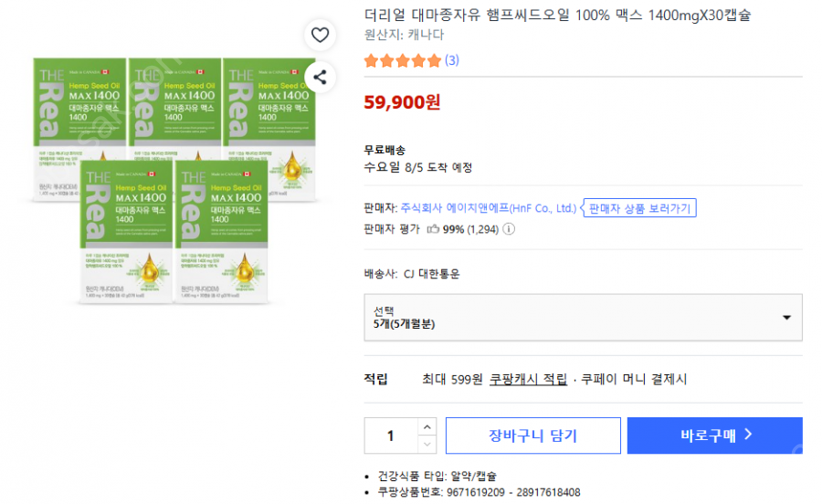Open 판매자 상품 보러가기 link
822x504 pixels.
point(639,208)
